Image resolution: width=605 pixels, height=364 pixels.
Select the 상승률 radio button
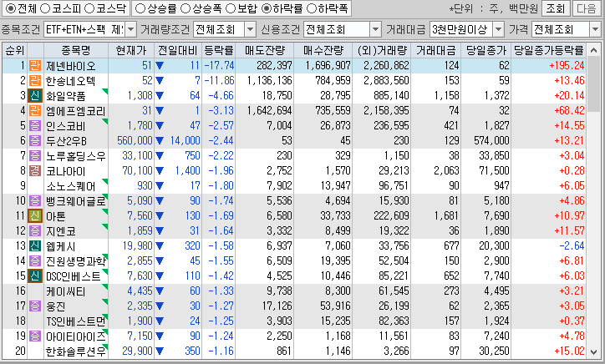pyautogui.click(x=141, y=8)
